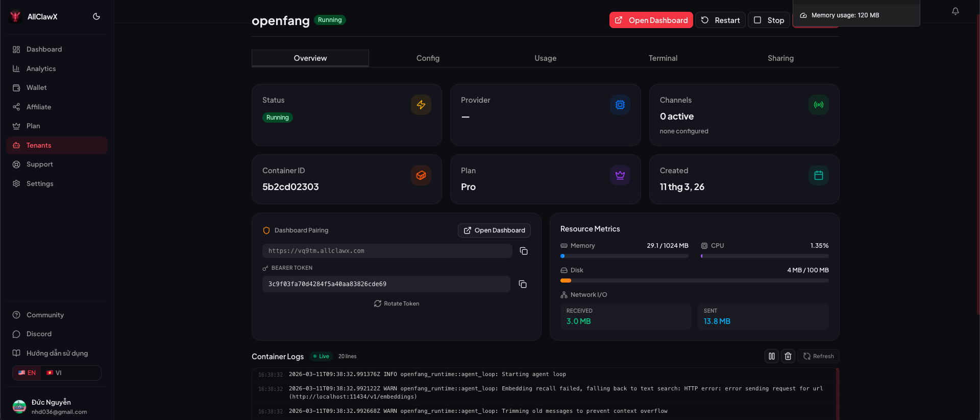Viewport: 980px width, 420px height.
Task: Click the Channels broadcast icon
Action: (x=819, y=105)
